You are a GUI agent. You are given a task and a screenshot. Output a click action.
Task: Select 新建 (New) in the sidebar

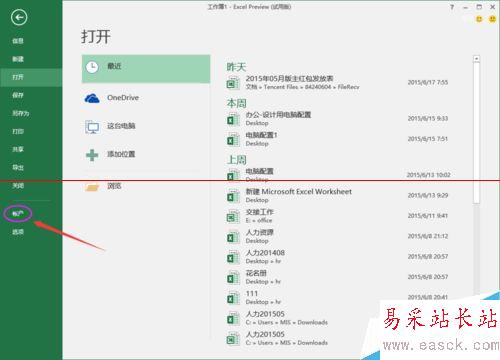pos(18,59)
